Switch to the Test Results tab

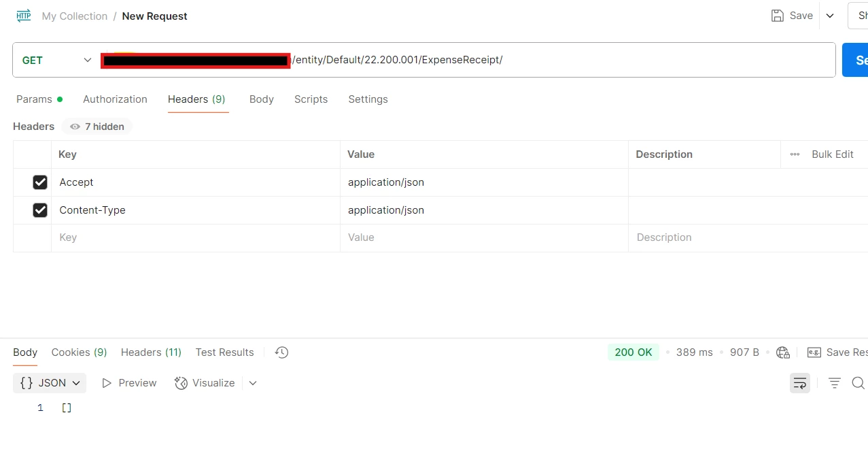point(224,352)
